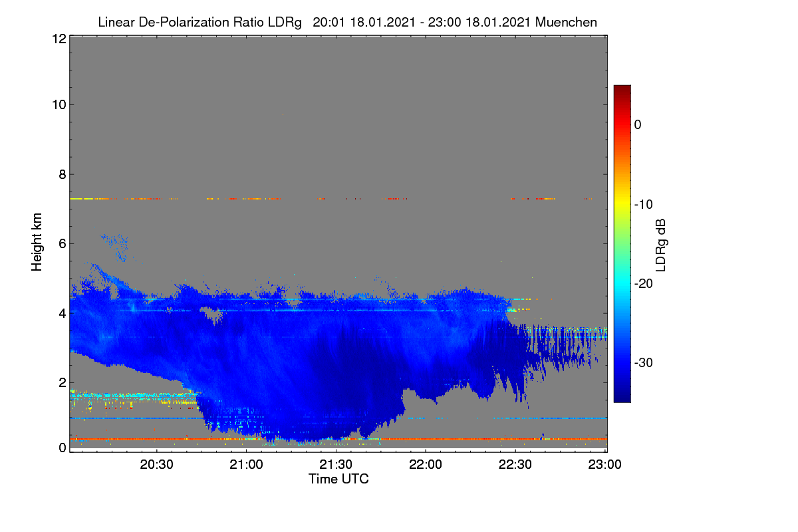
Task: Click the 'Time UTC' x-axis label
Action: coord(338,479)
